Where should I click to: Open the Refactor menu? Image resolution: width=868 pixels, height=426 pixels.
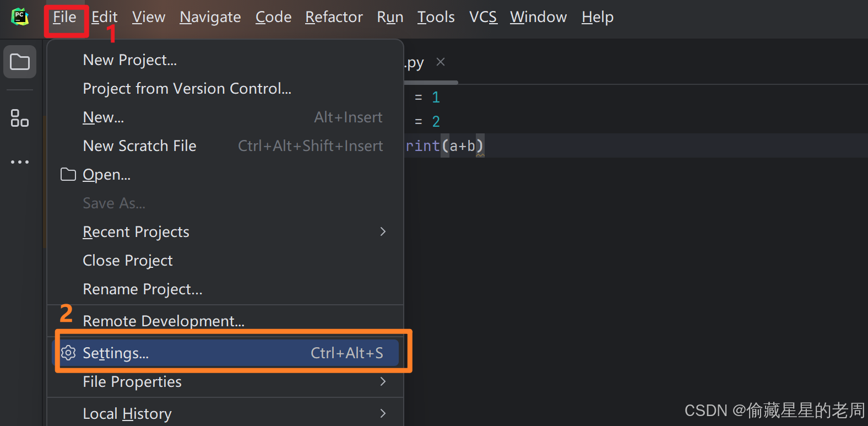334,17
